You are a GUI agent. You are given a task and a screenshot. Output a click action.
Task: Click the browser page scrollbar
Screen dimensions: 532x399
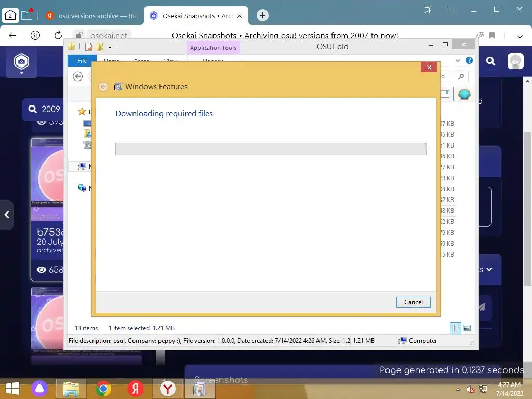(x=528, y=208)
